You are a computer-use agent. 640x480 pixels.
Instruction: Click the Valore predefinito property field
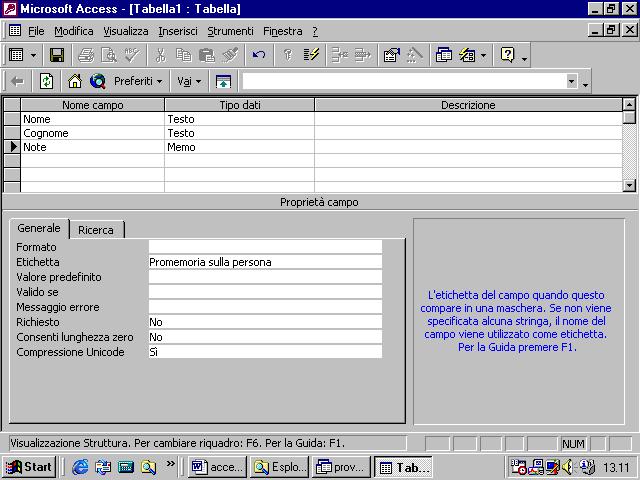(x=265, y=277)
